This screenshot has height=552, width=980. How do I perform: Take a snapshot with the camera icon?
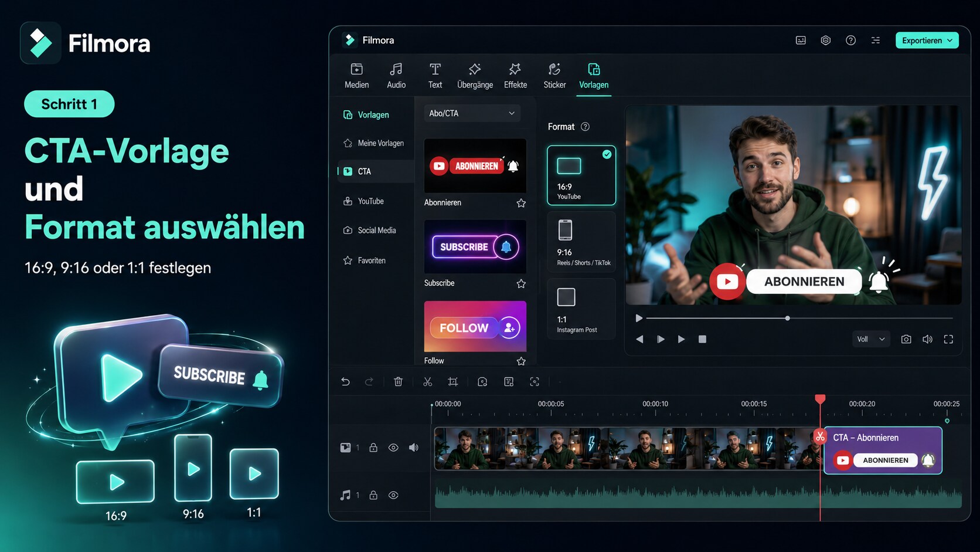[x=906, y=339]
